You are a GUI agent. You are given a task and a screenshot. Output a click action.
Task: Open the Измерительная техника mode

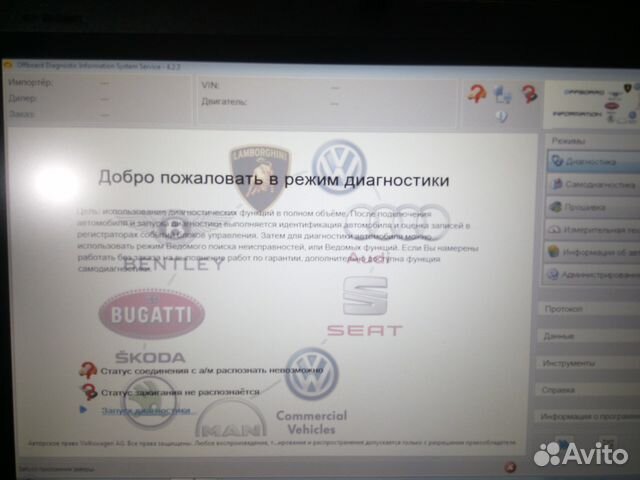[594, 230]
